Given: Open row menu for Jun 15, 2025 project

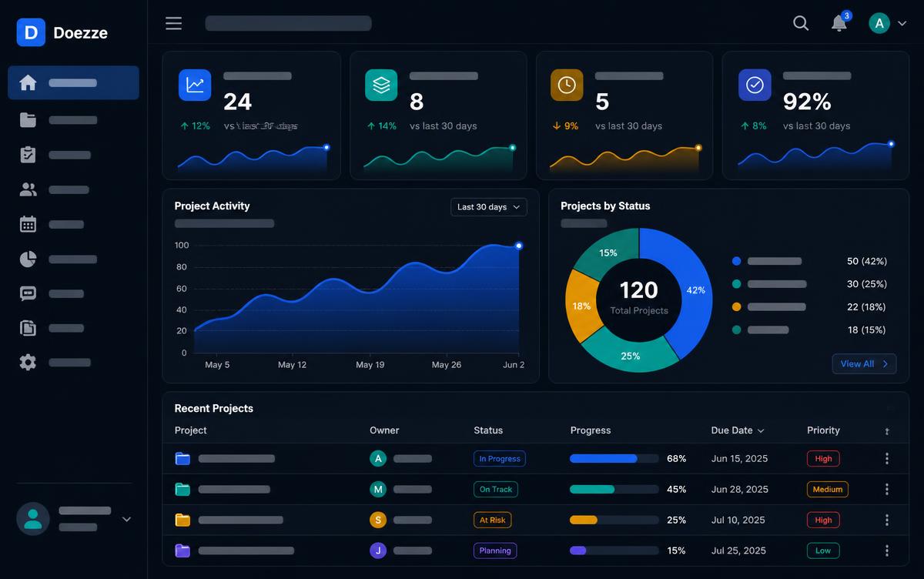Looking at the screenshot, I should point(887,459).
